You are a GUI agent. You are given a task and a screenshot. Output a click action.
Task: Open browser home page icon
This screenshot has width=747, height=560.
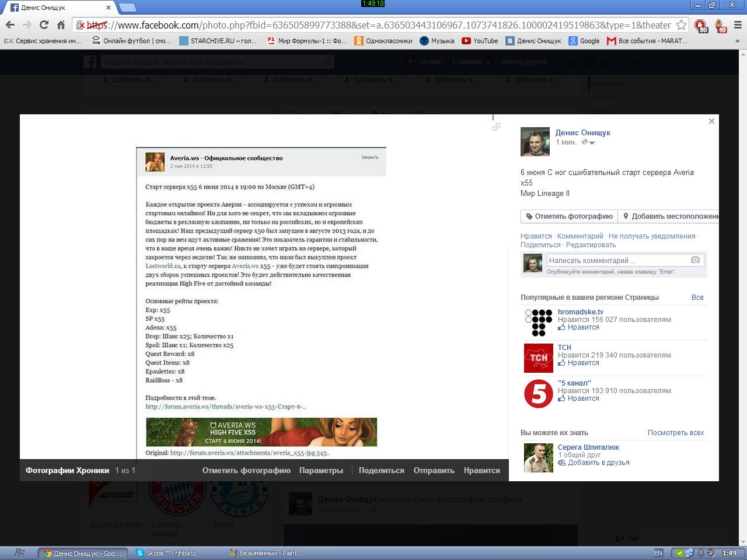pos(61,25)
